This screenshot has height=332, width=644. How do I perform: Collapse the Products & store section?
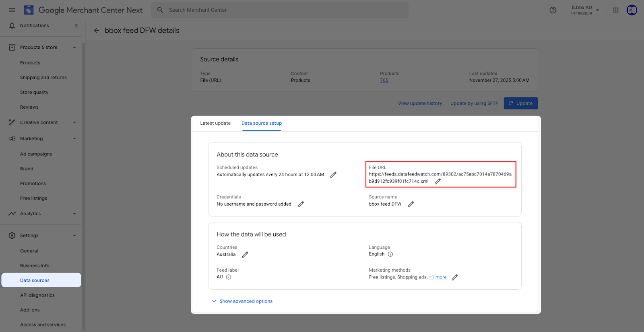point(74,47)
